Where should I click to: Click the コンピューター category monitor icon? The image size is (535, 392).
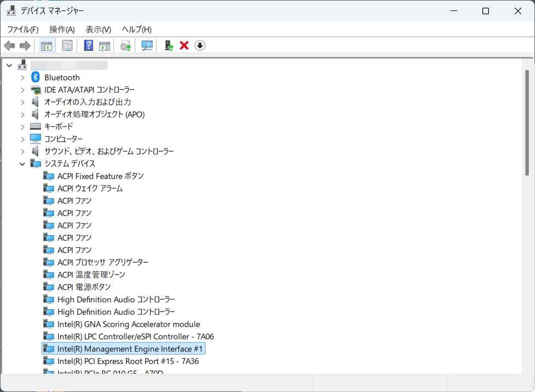pos(36,139)
